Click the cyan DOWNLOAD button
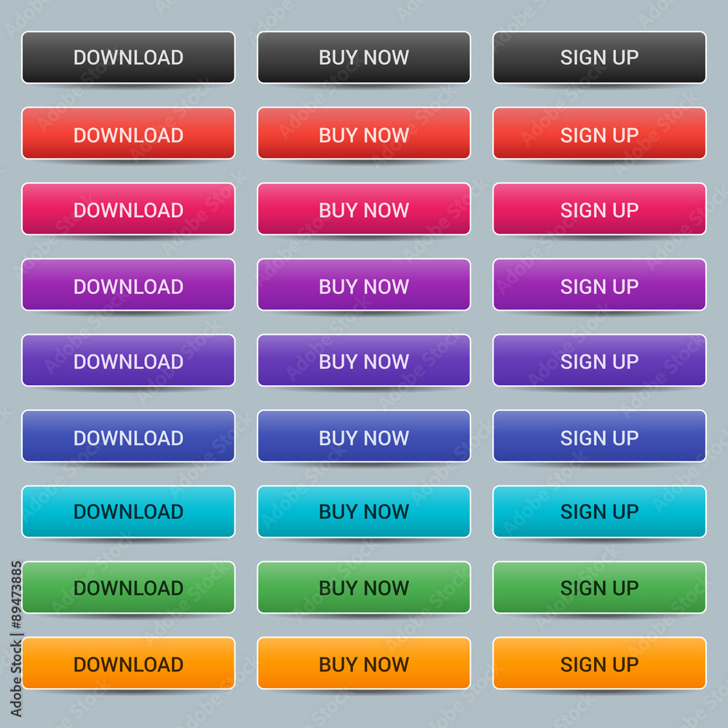728x728 pixels. (x=128, y=512)
